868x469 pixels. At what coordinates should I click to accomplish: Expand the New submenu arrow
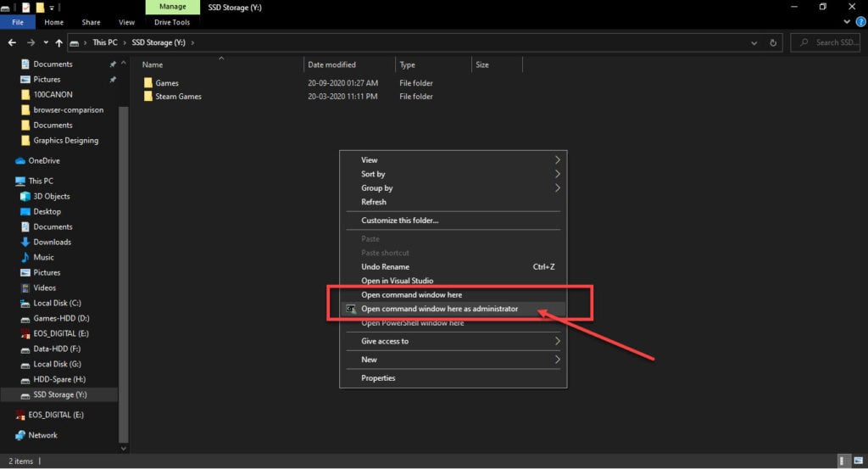pos(557,360)
